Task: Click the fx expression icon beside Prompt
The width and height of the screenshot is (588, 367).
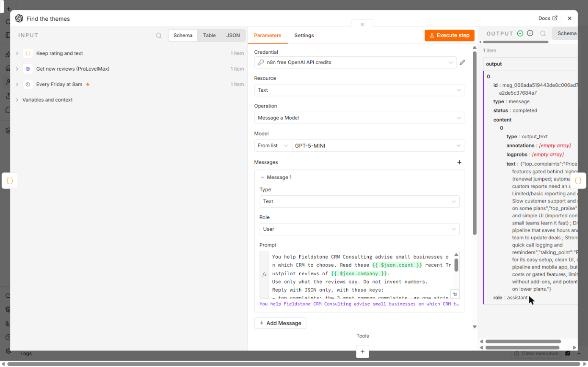Action: pos(264,274)
